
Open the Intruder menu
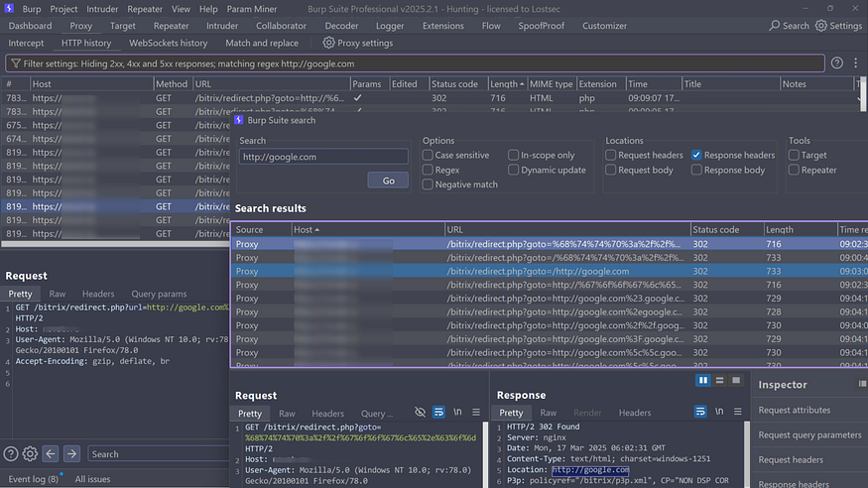[x=102, y=9]
